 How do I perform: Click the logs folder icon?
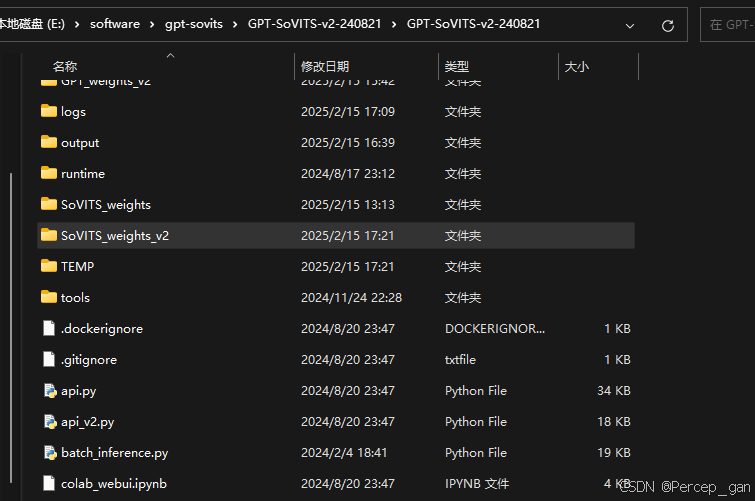49,111
